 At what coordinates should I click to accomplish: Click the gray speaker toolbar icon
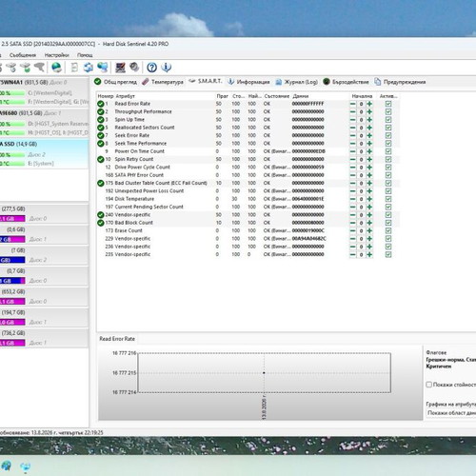click(x=134, y=68)
